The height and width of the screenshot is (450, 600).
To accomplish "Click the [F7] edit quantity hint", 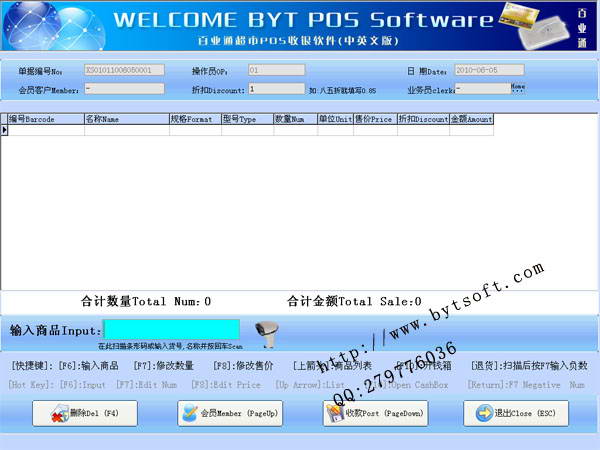I will coord(163,366).
